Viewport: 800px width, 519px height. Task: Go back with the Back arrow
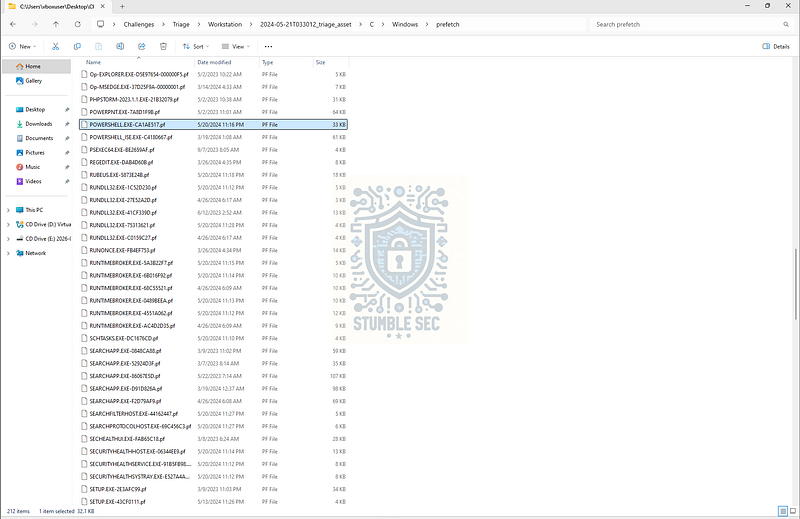coord(13,24)
